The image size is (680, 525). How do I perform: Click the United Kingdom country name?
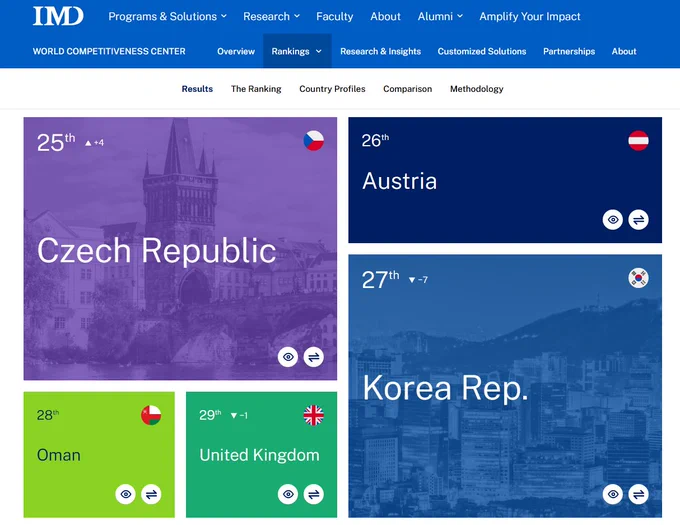tap(259, 455)
